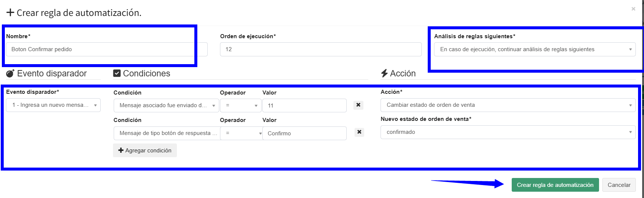Open the Evento disparador dropdown

pos(53,105)
